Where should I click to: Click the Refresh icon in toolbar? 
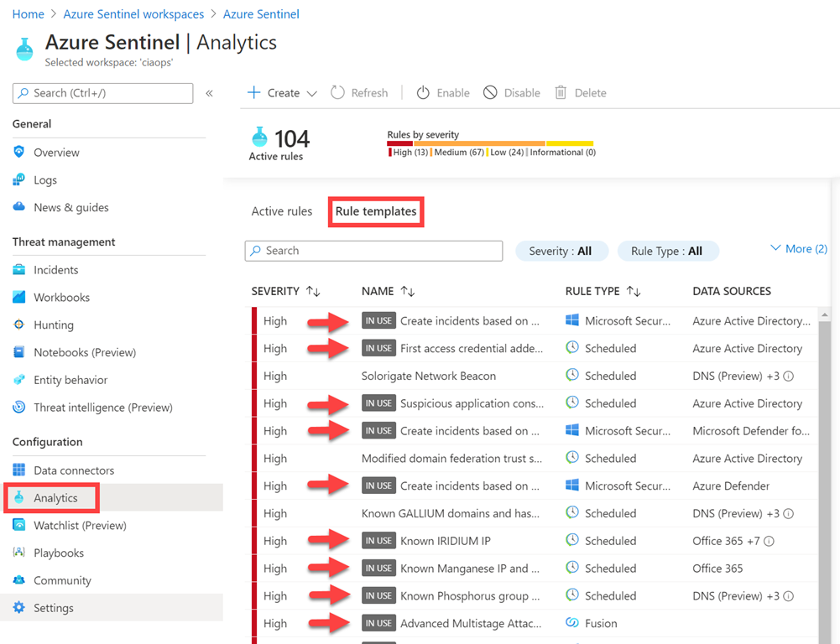(x=337, y=93)
